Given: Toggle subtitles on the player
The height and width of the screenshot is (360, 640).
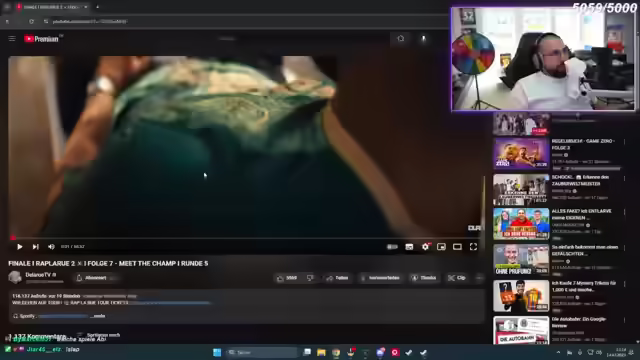Looking at the screenshot, I should point(409,247).
